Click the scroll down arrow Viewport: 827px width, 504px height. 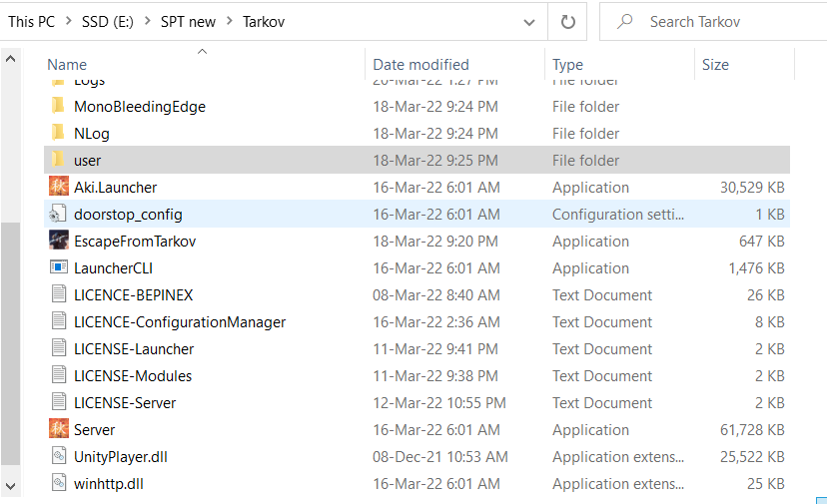10,486
